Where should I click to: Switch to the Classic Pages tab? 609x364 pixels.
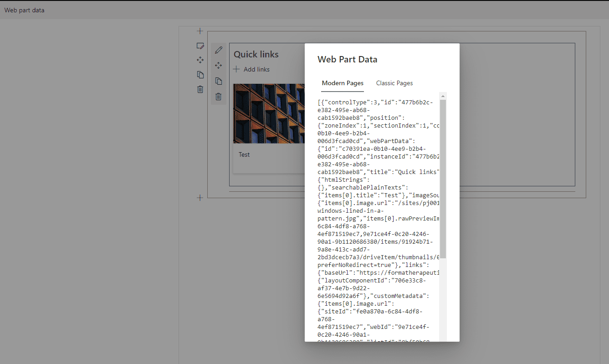(x=394, y=83)
